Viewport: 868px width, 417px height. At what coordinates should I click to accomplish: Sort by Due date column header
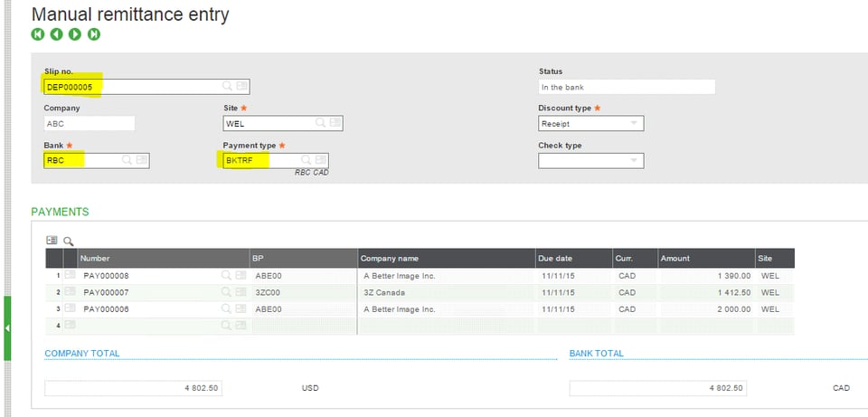573,258
